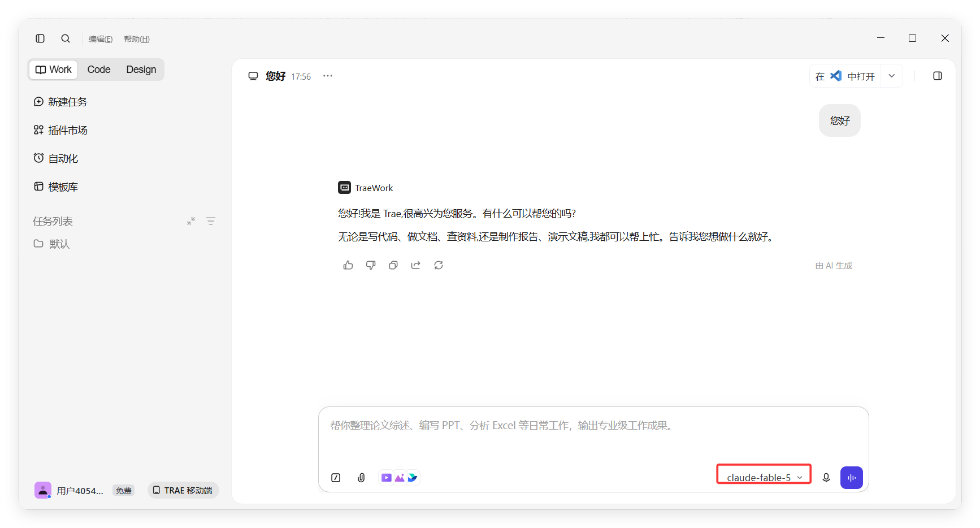Open the slash command icon

pyautogui.click(x=336, y=478)
